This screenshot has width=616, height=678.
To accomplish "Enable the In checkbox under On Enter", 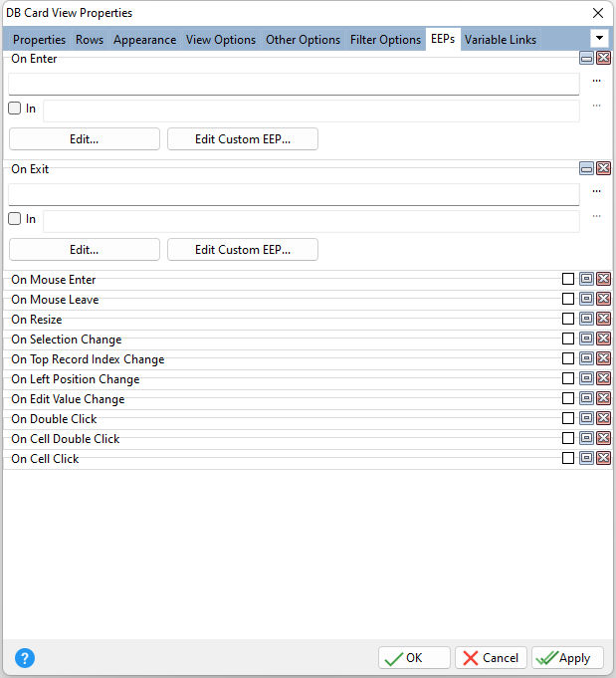I will click(15, 109).
